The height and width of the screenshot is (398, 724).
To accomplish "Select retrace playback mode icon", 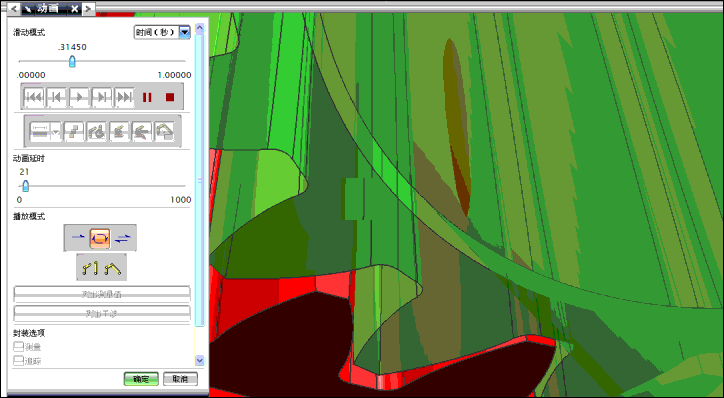I will click(x=123, y=238).
